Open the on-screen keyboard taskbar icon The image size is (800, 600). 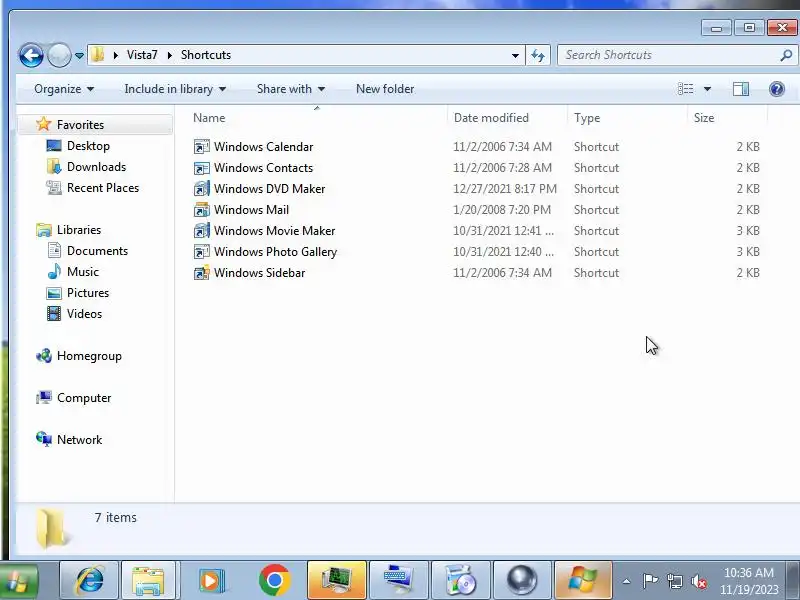(x=399, y=580)
